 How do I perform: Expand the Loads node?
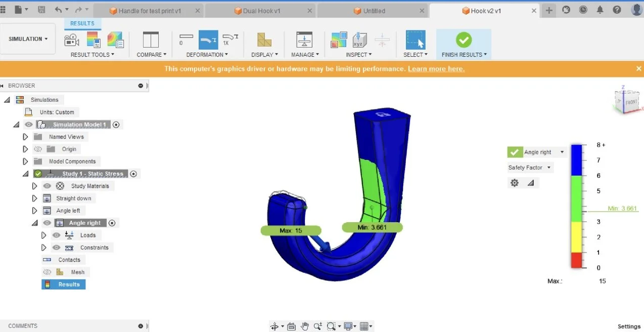tap(43, 235)
